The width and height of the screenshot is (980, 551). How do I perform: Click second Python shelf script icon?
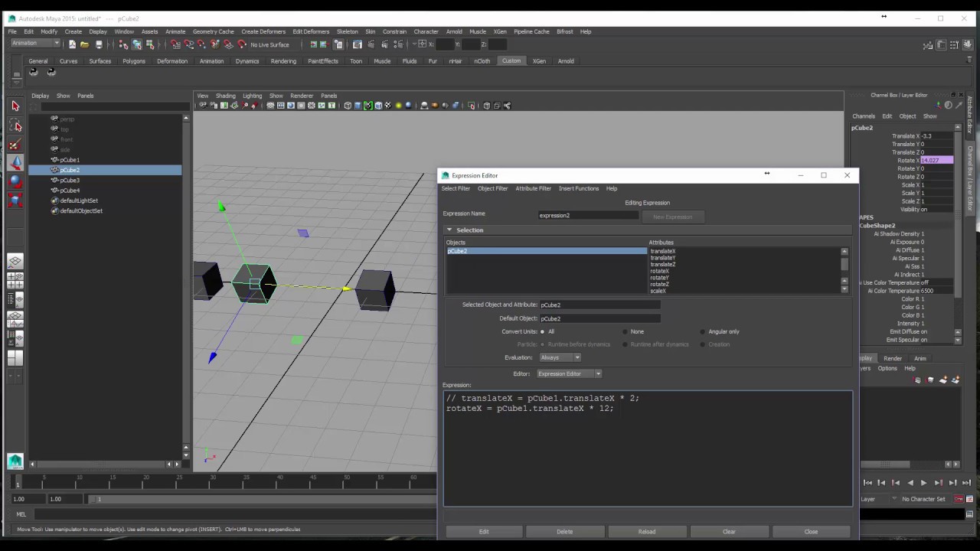(x=51, y=72)
